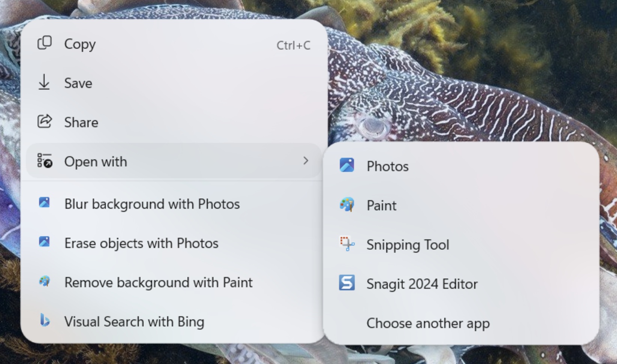This screenshot has width=617, height=364.
Task: Click the Photos icon beside Blur background
Action: point(44,203)
